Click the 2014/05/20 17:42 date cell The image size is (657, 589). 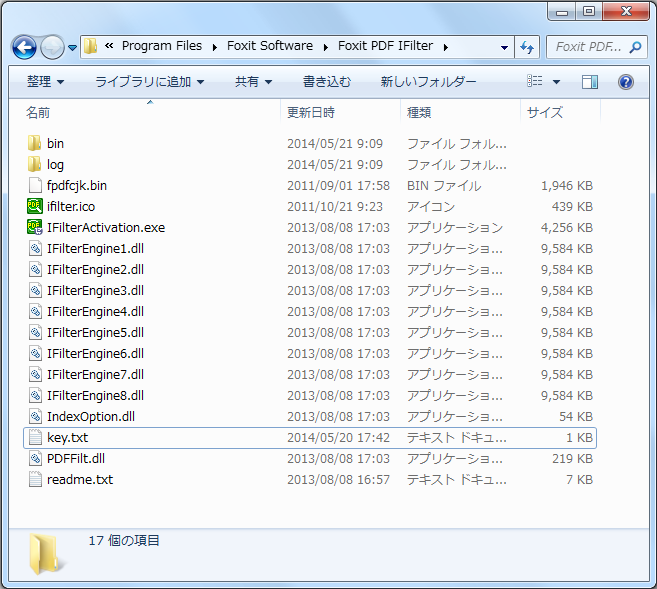[x=338, y=437]
